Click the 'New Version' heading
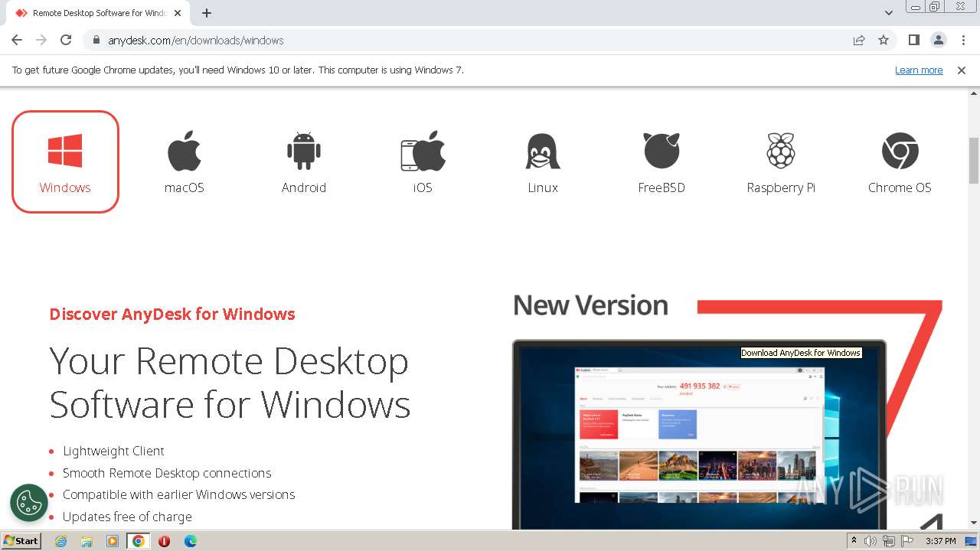Screen dimensions: 980x551 (x=590, y=305)
